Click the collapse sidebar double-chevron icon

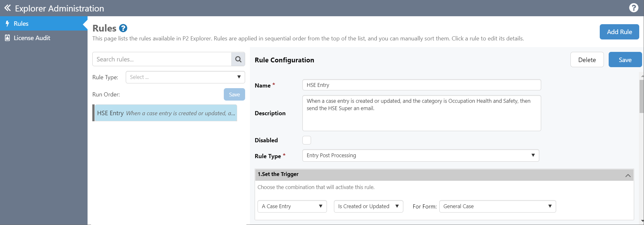pyautogui.click(x=7, y=8)
